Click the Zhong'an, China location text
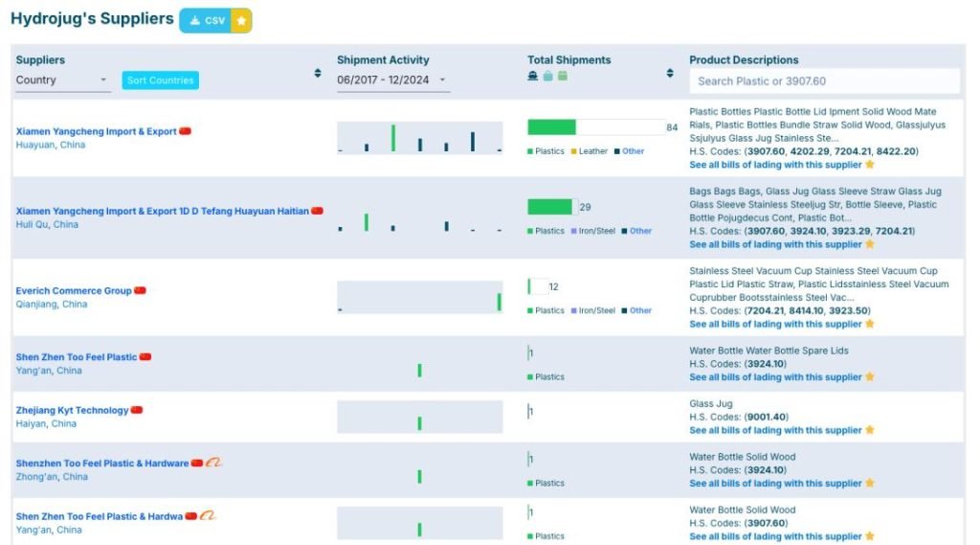The width and height of the screenshot is (980, 545). coord(52,477)
